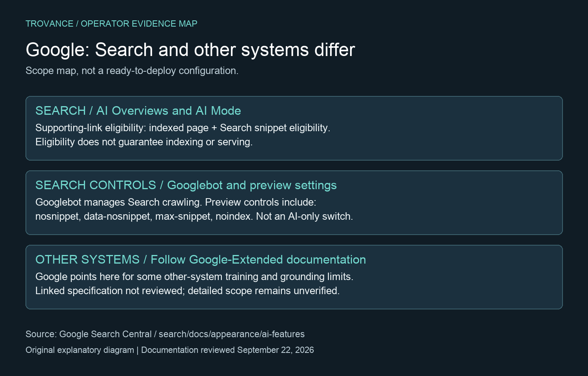Click the title 'Google: Search and other systems differ'
Screen dimensions: 588x376
click(x=190, y=50)
